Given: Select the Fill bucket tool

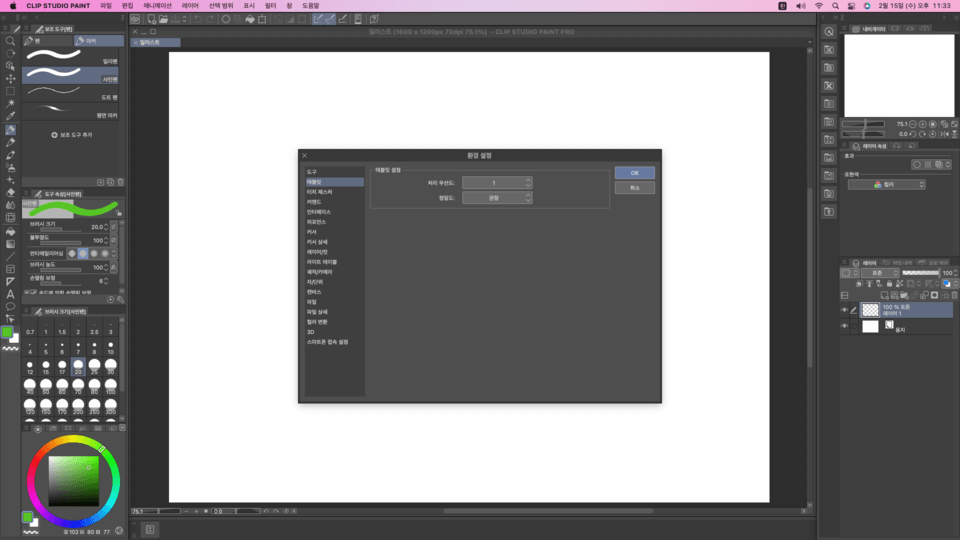Looking at the screenshot, I should (x=10, y=231).
